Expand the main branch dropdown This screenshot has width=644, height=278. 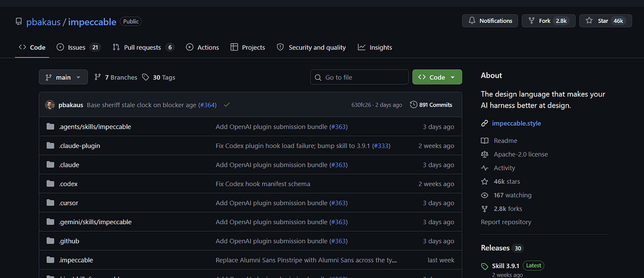click(63, 77)
